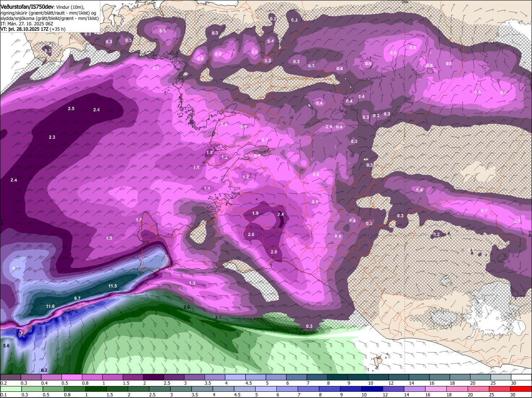Click the 1.8 value on the map
Image resolution: width=532 pixels, height=398 pixels.
point(209,153)
